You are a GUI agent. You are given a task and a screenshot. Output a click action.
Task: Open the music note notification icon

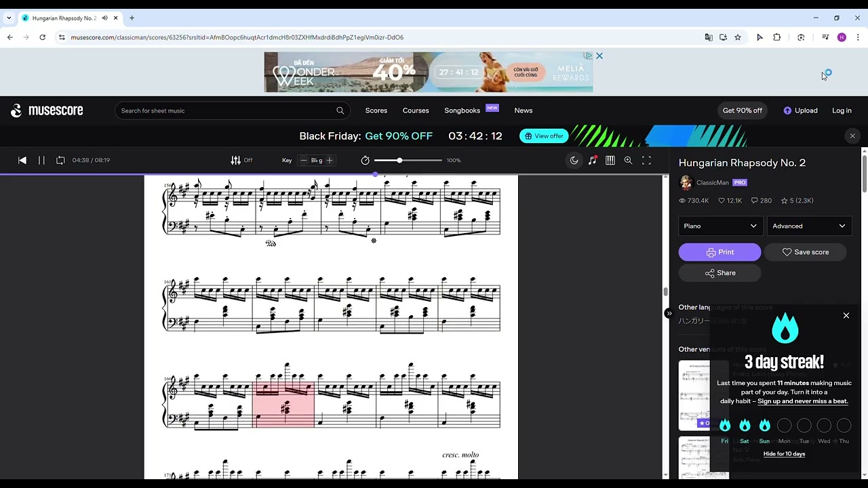pyautogui.click(x=593, y=160)
